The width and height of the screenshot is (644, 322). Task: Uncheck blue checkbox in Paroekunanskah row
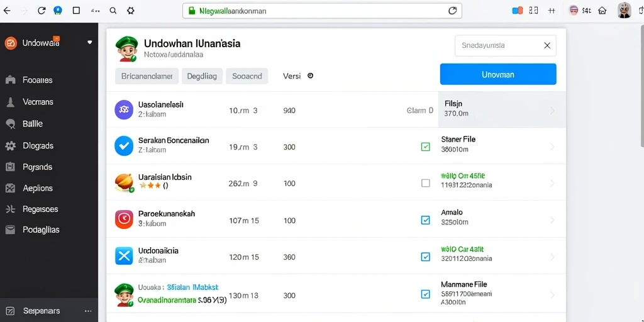click(426, 220)
